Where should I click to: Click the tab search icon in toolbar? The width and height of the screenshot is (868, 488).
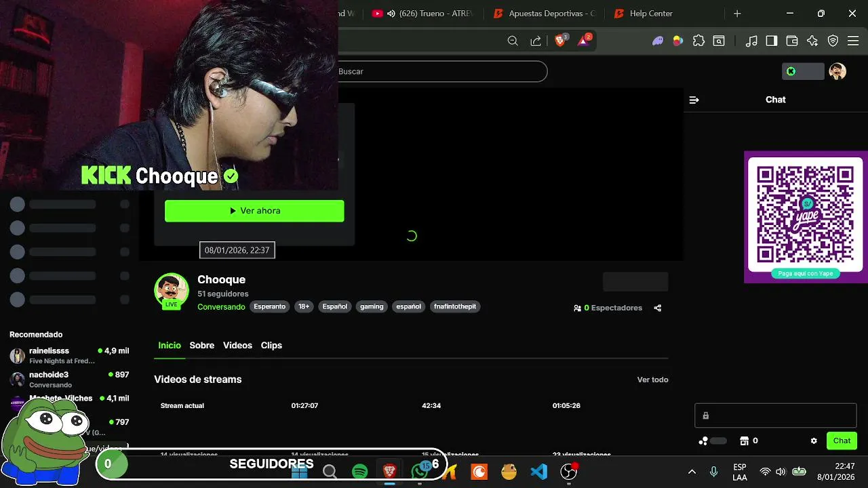(x=718, y=41)
